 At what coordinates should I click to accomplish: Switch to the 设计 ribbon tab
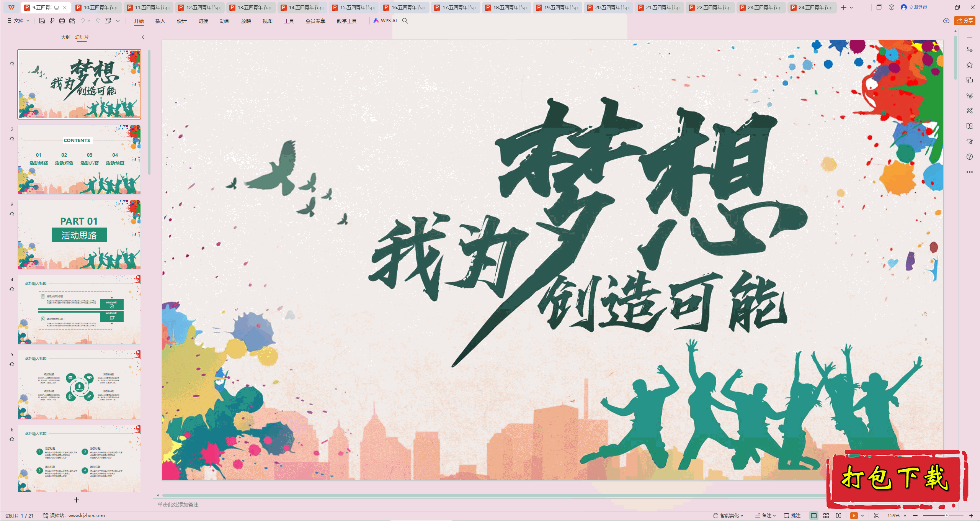click(x=181, y=21)
